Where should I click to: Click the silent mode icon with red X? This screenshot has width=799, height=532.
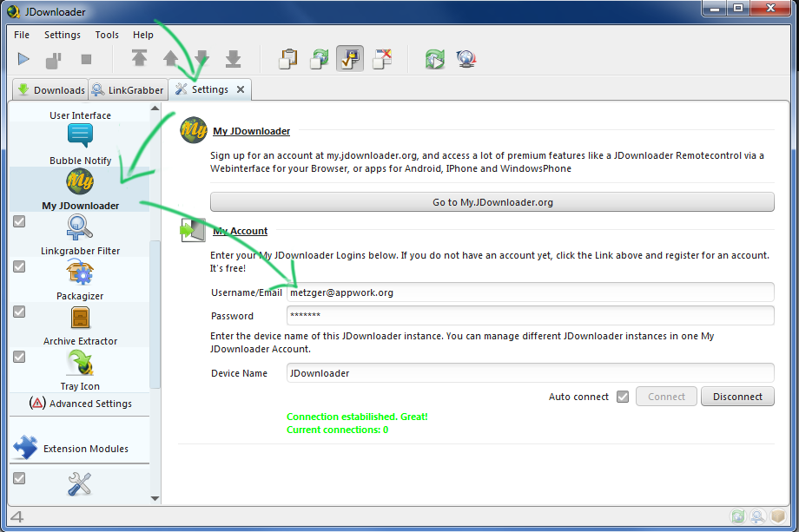382,58
